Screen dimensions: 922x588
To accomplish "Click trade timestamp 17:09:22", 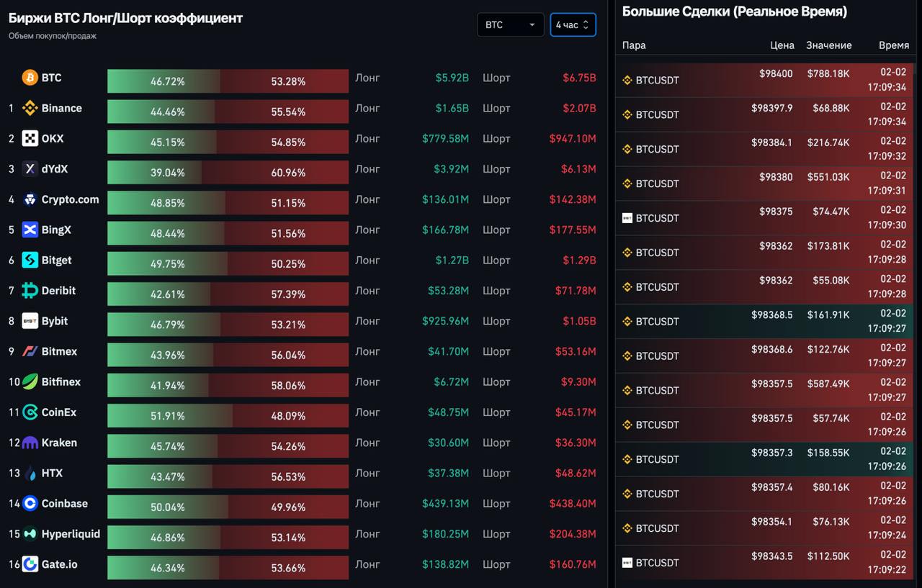I will coord(887,569).
